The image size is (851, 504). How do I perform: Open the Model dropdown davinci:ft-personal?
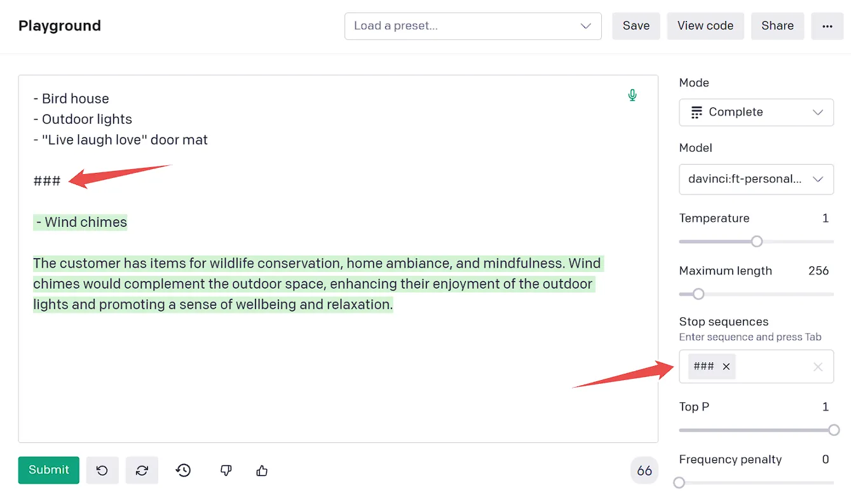(x=756, y=180)
